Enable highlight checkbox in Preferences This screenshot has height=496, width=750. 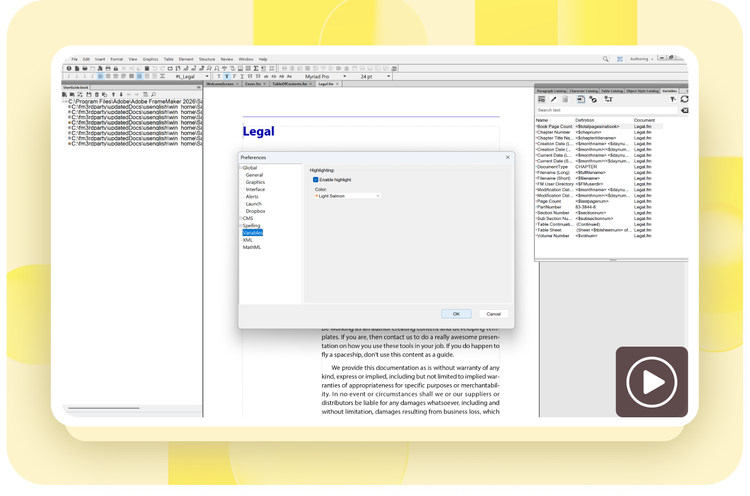click(x=315, y=180)
